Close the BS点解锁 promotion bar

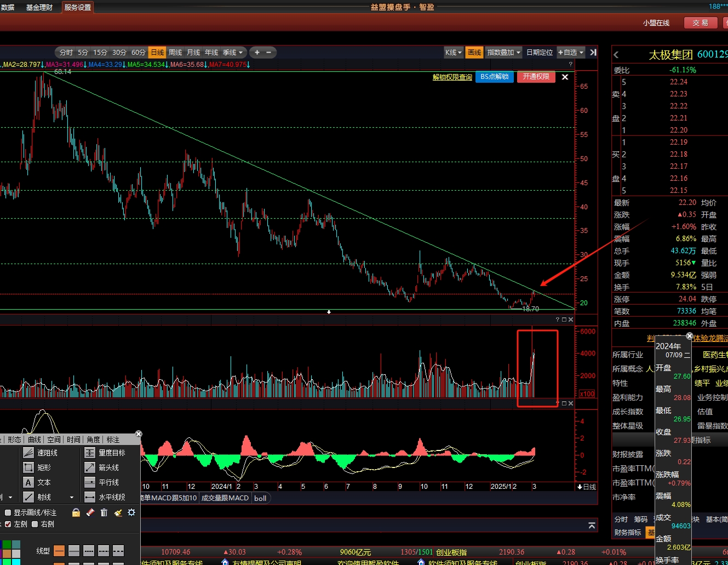click(x=565, y=77)
